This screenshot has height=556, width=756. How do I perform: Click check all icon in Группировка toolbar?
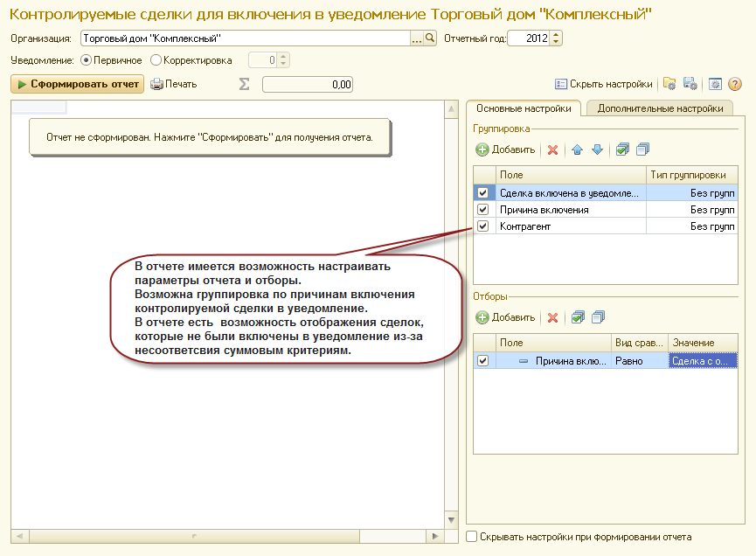622,150
